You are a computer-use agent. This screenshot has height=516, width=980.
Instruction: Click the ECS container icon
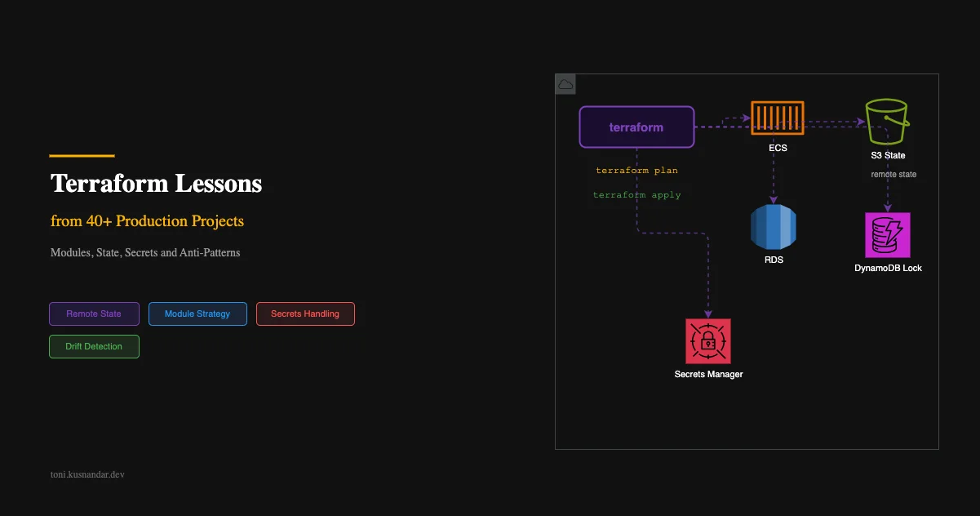778,118
